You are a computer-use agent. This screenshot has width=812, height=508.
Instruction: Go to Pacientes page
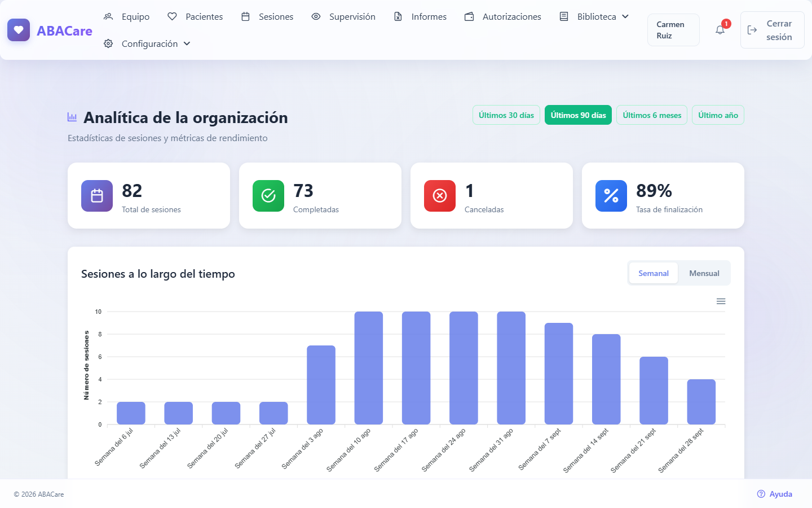coord(196,16)
